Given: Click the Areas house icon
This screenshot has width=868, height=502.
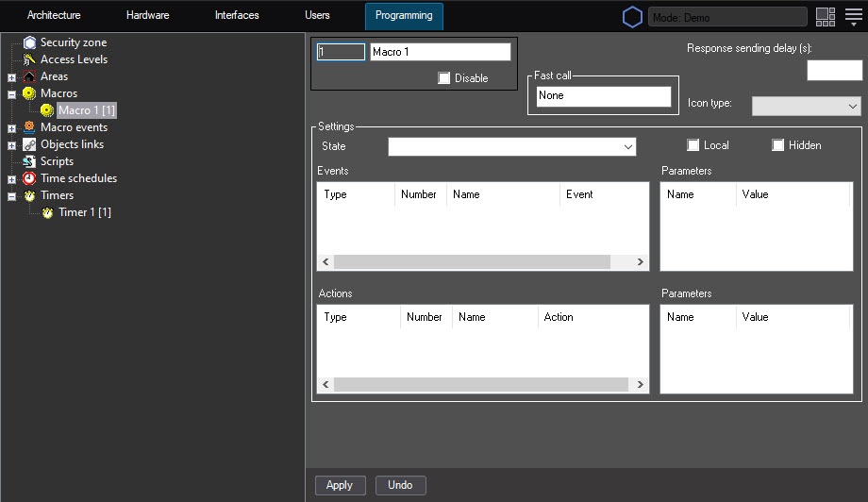Looking at the screenshot, I should point(29,76).
